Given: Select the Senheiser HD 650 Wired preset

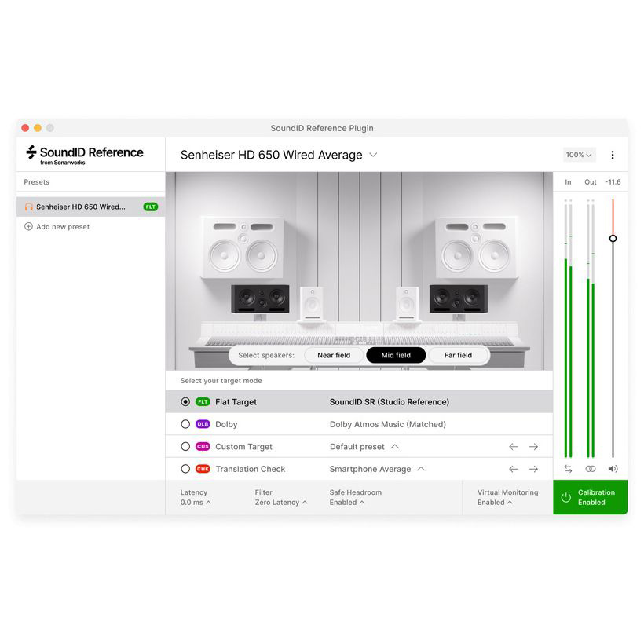Looking at the screenshot, I should (x=91, y=207).
